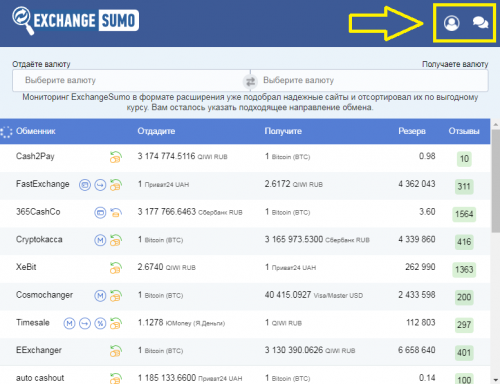Screen dimensions: 500x384
Task: Click the vertical scrollbar thumb
Action: [x=495, y=181]
